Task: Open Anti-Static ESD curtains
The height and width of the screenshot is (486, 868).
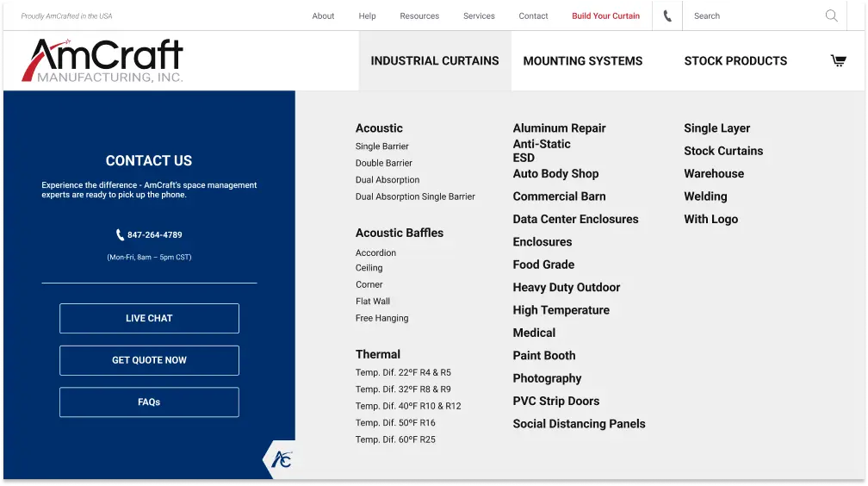Action: point(542,151)
